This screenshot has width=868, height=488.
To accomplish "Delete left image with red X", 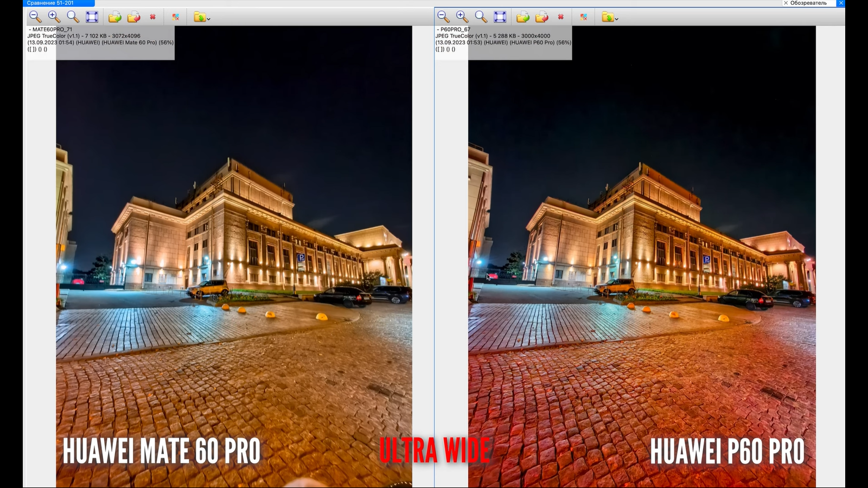I will (x=153, y=17).
